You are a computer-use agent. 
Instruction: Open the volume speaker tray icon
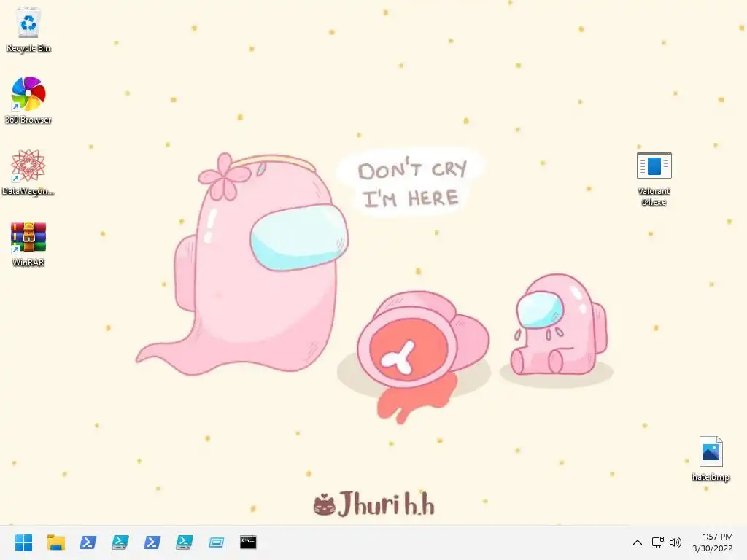coord(675,542)
